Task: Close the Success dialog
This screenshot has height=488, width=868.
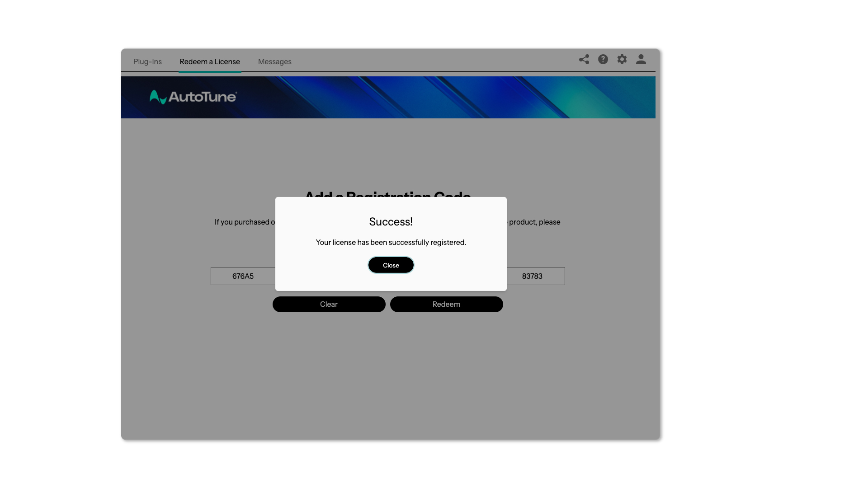Action: (x=391, y=265)
